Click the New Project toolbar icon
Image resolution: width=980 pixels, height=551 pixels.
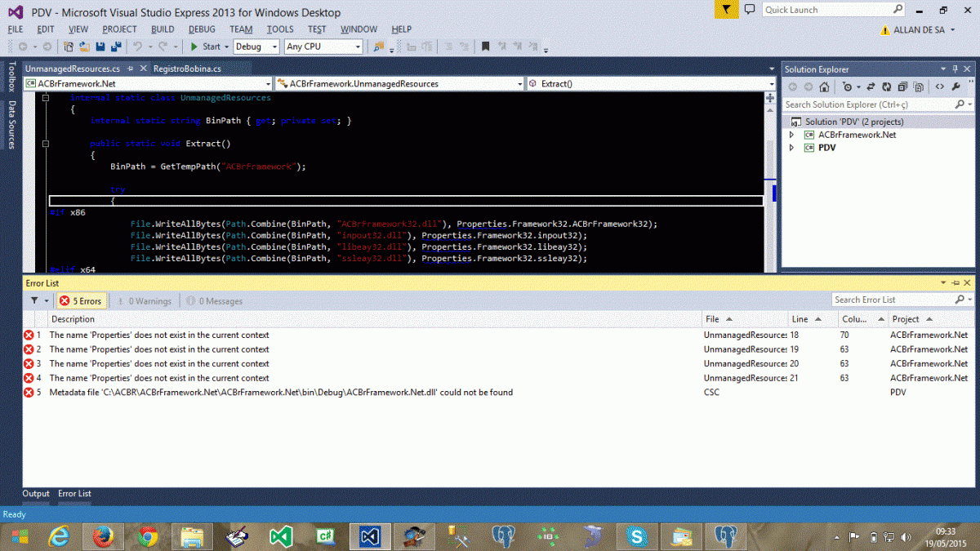pos(68,47)
